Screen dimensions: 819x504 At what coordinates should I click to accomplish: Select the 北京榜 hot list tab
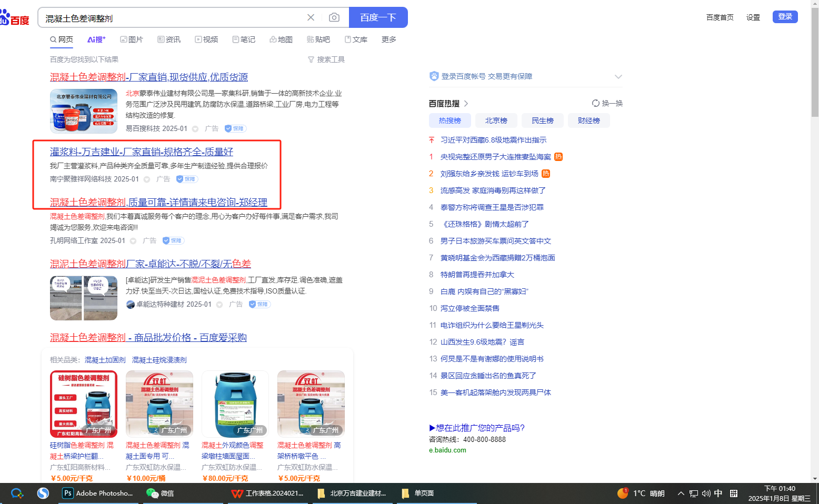tap(496, 120)
